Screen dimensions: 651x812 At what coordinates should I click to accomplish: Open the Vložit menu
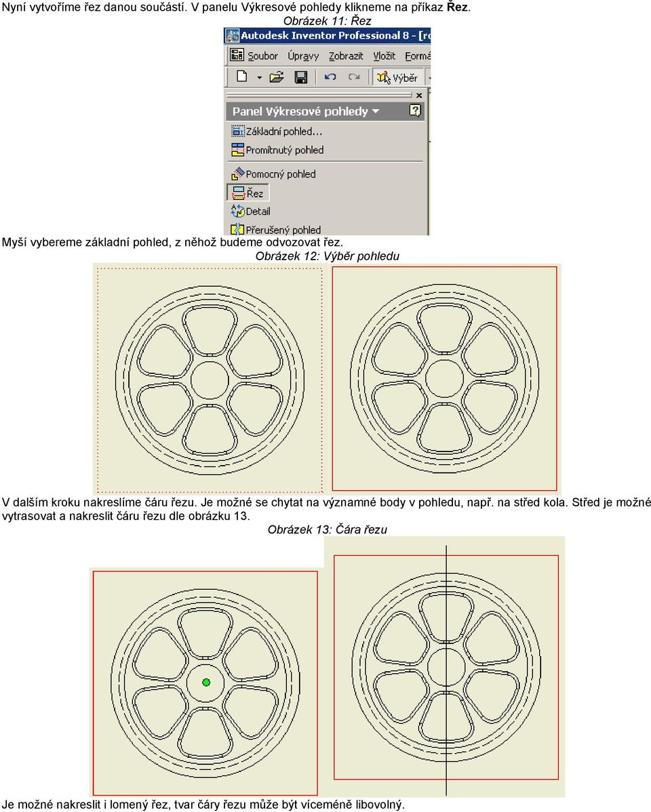point(384,56)
